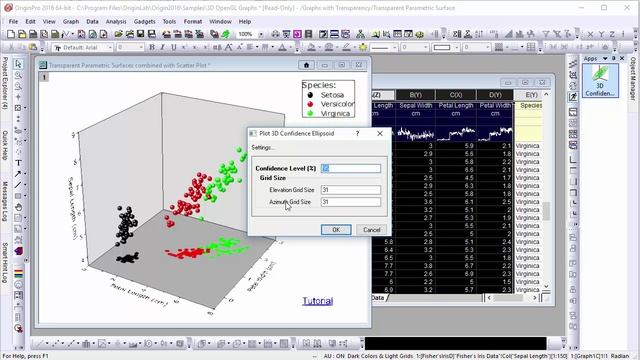Set column as Y designation
The image size is (640, 360).
(x=601, y=34)
